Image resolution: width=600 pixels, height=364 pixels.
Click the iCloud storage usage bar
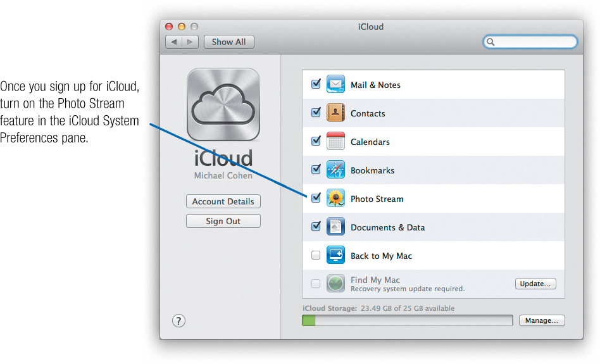tap(408, 320)
